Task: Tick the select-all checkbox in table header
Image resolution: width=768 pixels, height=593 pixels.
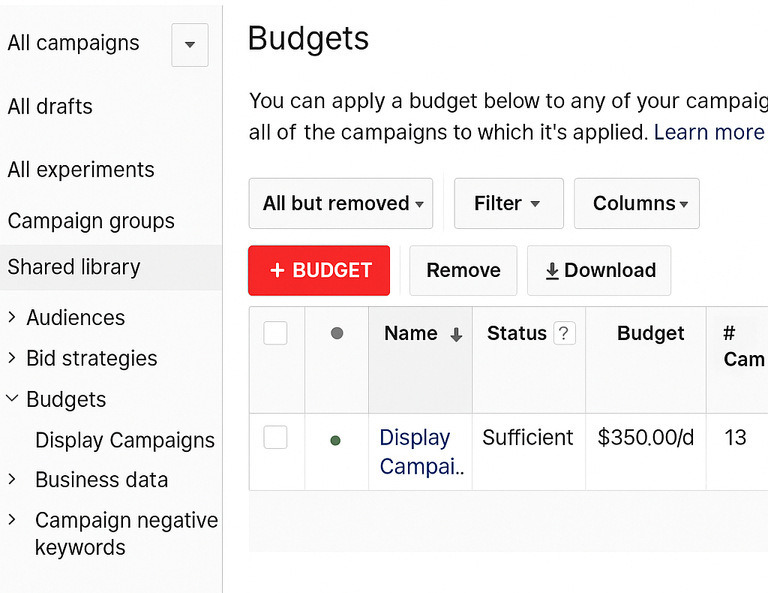Action: click(275, 333)
